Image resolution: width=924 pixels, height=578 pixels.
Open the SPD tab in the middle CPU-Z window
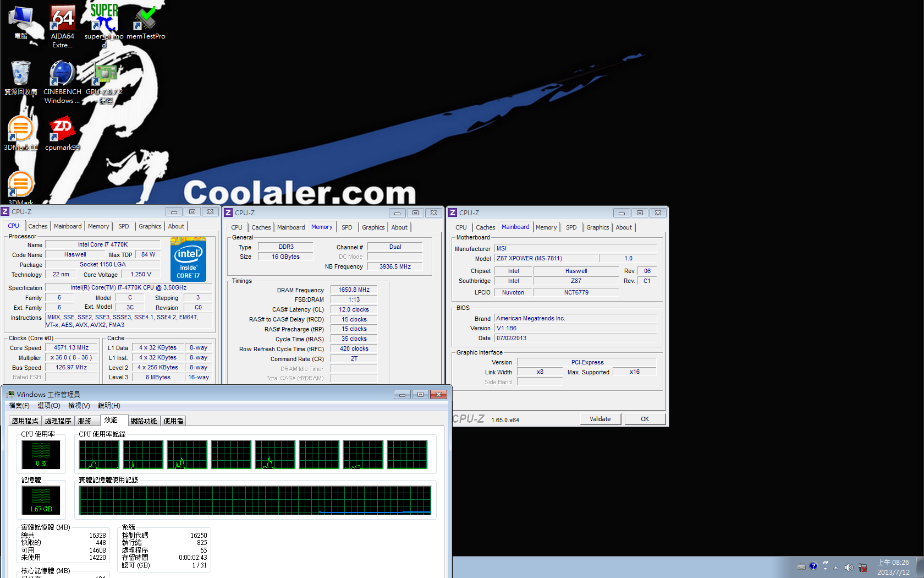pos(347,227)
